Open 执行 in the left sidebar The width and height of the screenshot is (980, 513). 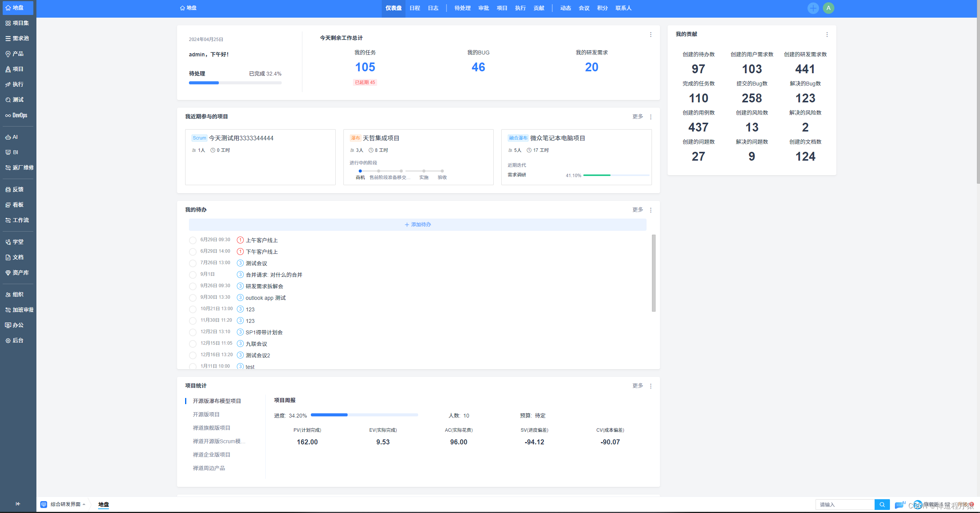(18, 84)
